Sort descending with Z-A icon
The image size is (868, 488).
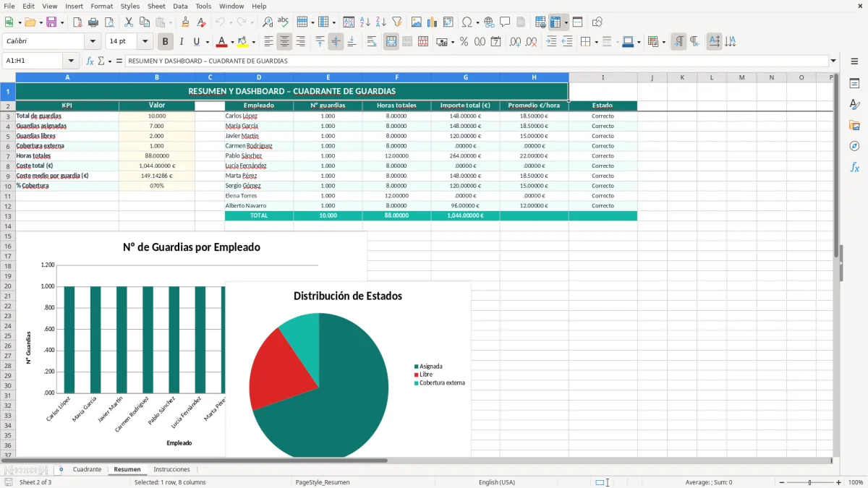pos(380,22)
